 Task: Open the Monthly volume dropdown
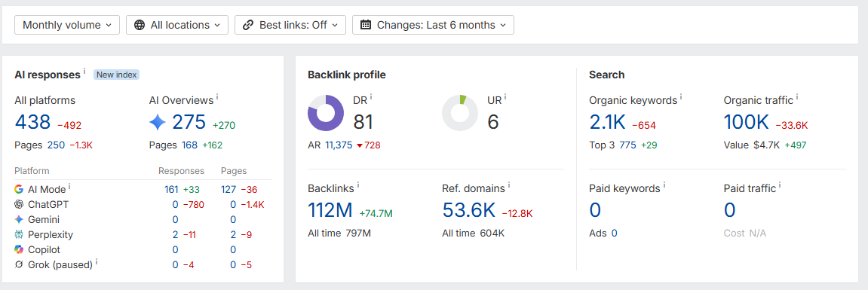pyautogui.click(x=67, y=25)
